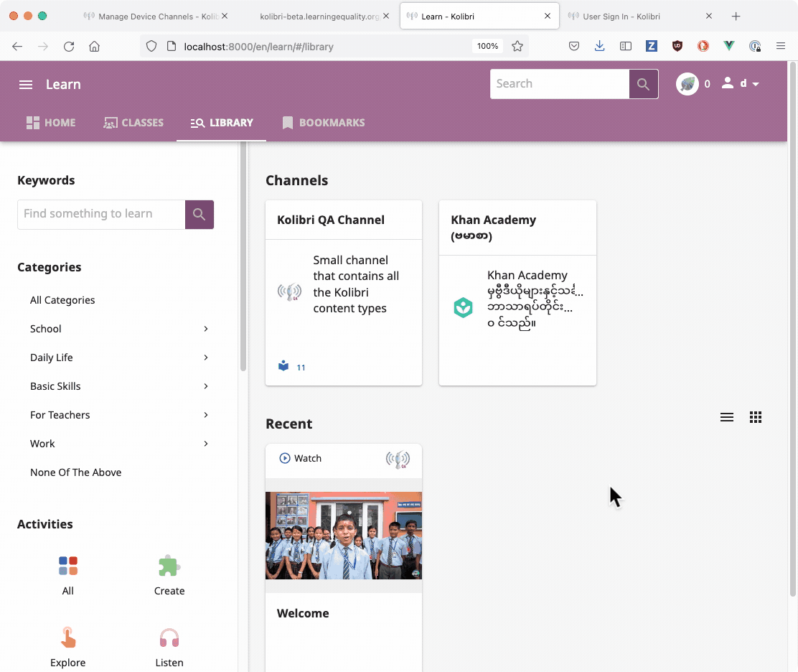The width and height of the screenshot is (798, 672).
Task: Open the Welcome video thumbnail
Action: pyautogui.click(x=344, y=535)
